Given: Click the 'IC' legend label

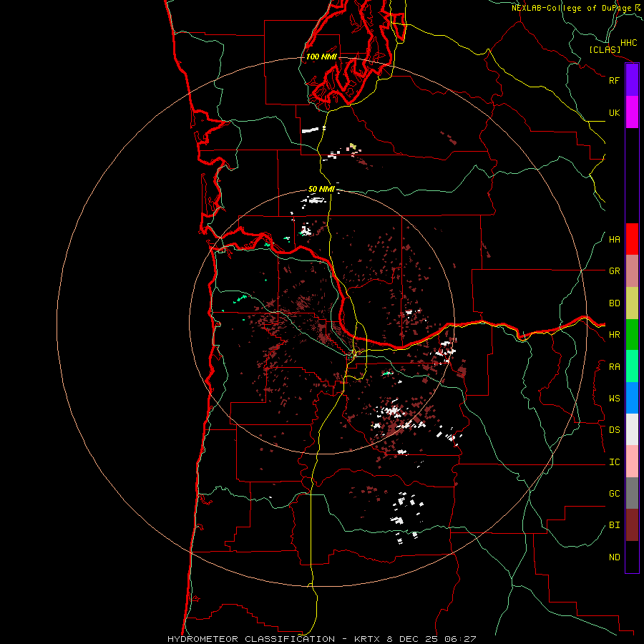Looking at the screenshot, I should pos(615,462).
